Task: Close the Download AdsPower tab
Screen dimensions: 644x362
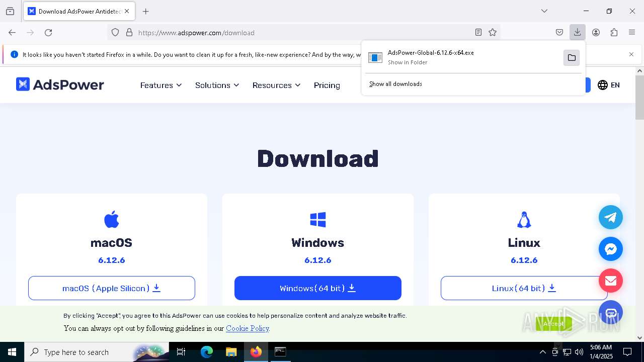Action: click(x=127, y=11)
